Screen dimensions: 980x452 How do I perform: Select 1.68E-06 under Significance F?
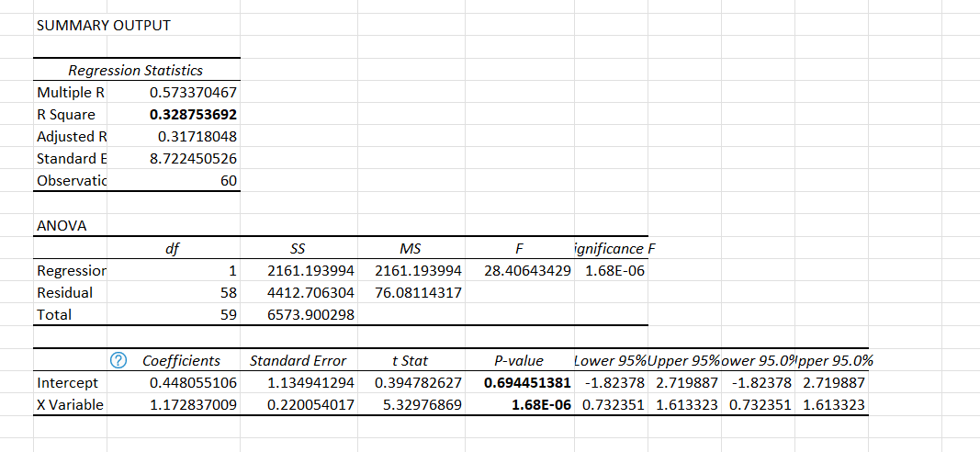tap(614, 272)
